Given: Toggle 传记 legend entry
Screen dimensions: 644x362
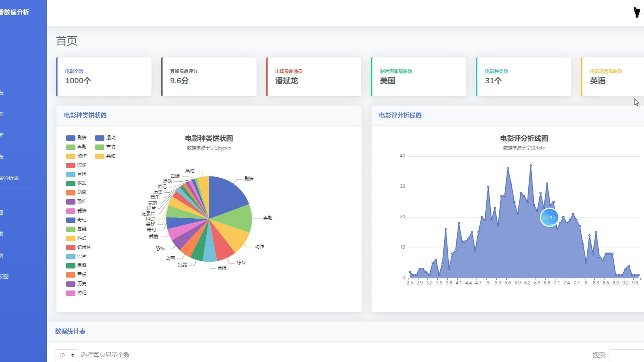Looking at the screenshot, I should click(x=76, y=293).
